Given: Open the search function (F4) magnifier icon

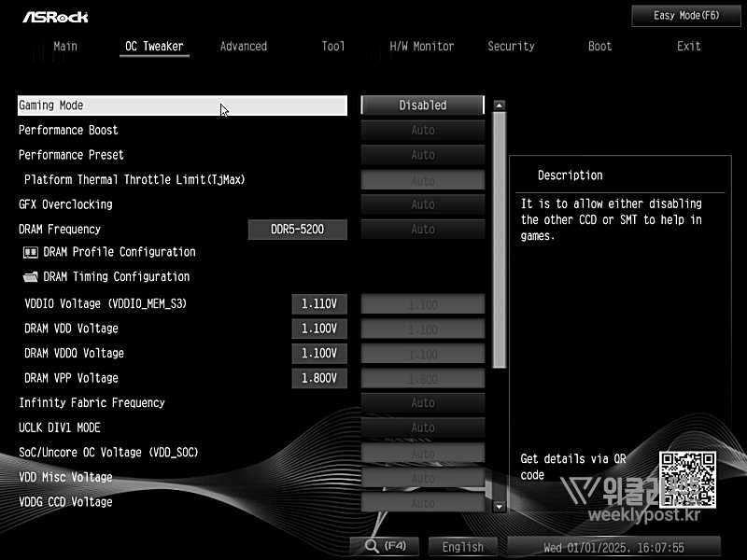Looking at the screenshot, I should point(372,546).
